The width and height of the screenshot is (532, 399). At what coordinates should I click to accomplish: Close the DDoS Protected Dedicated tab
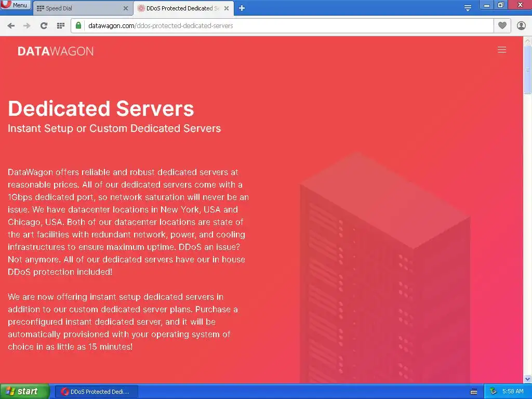(227, 8)
